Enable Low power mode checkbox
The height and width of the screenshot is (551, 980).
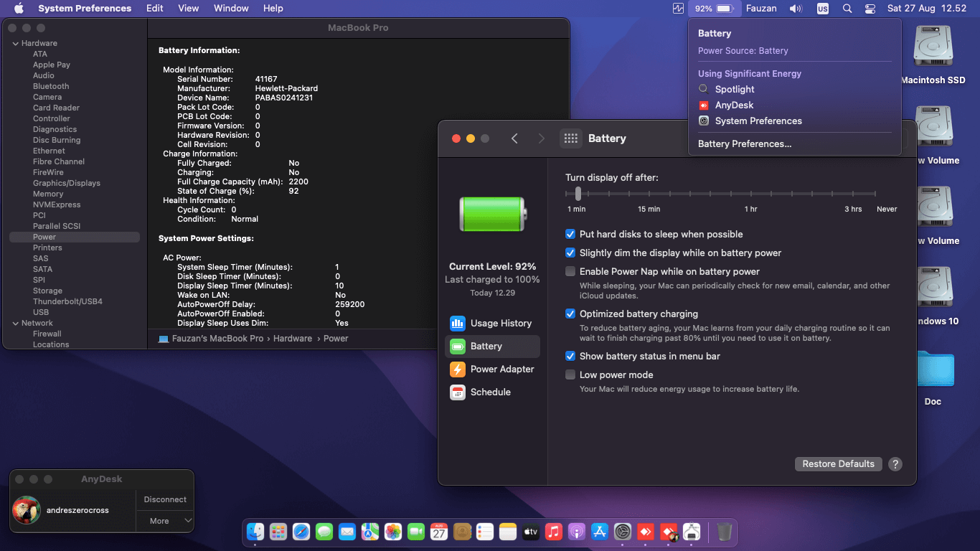click(x=570, y=375)
